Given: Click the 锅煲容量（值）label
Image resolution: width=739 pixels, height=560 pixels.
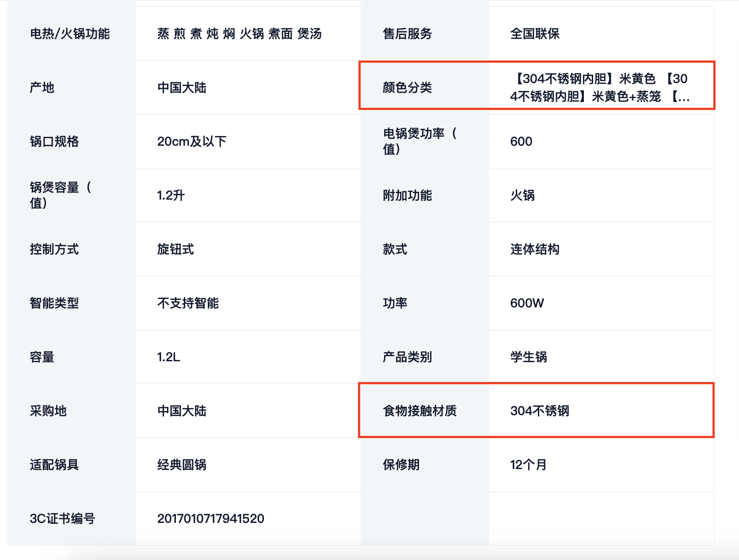Looking at the screenshot, I should [61, 195].
